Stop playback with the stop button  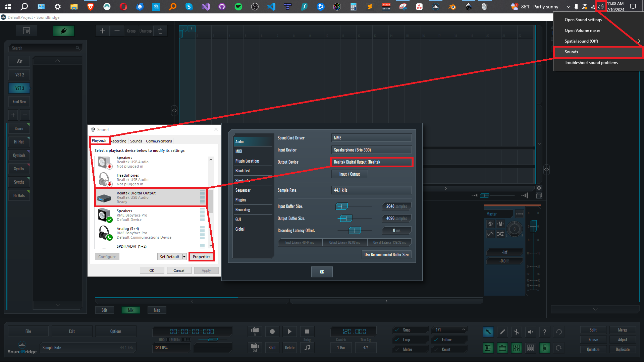307,331
